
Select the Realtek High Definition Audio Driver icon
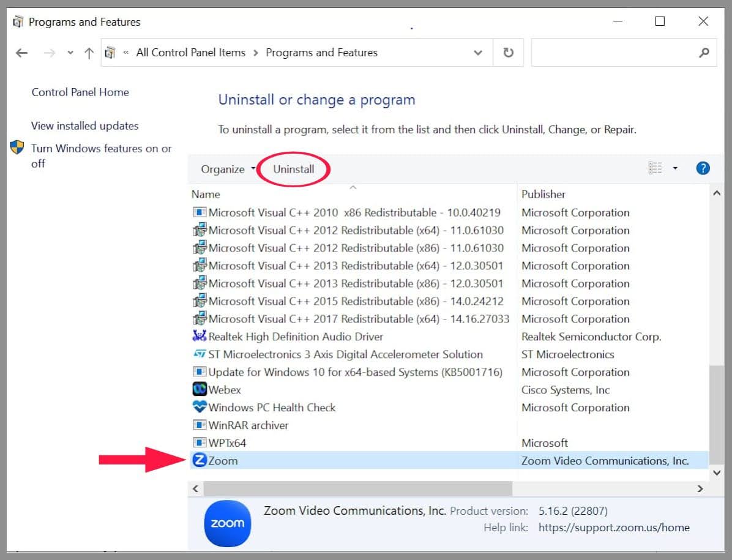(x=200, y=337)
